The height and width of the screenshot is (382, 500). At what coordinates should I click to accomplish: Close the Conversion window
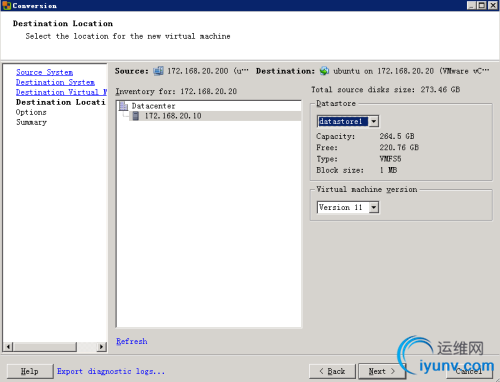click(493, 5)
